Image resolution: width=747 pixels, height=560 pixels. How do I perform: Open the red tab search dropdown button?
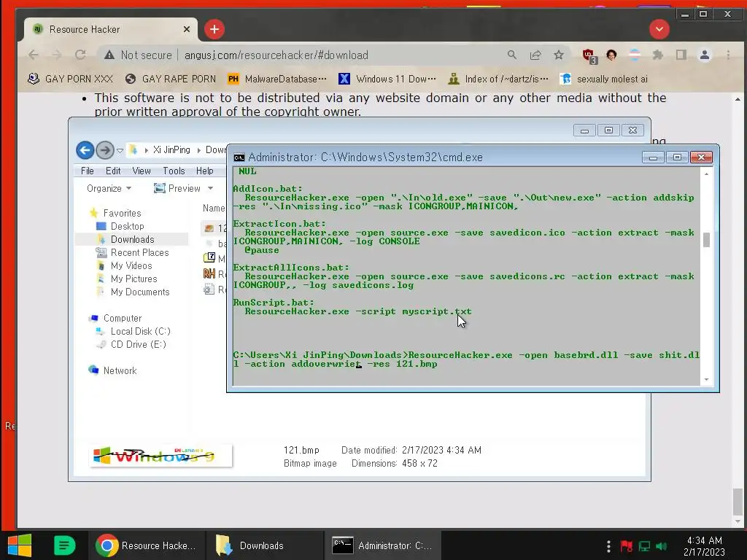tap(659, 29)
